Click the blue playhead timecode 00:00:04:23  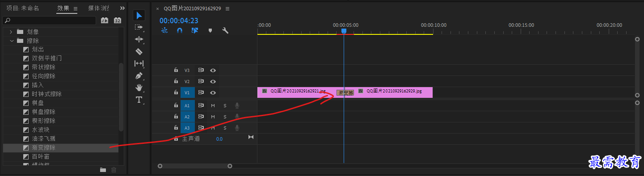point(179,21)
